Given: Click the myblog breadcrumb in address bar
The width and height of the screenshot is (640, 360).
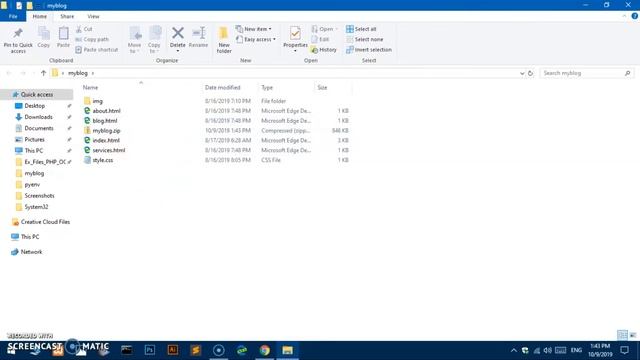Looking at the screenshot, I should pos(78,73).
